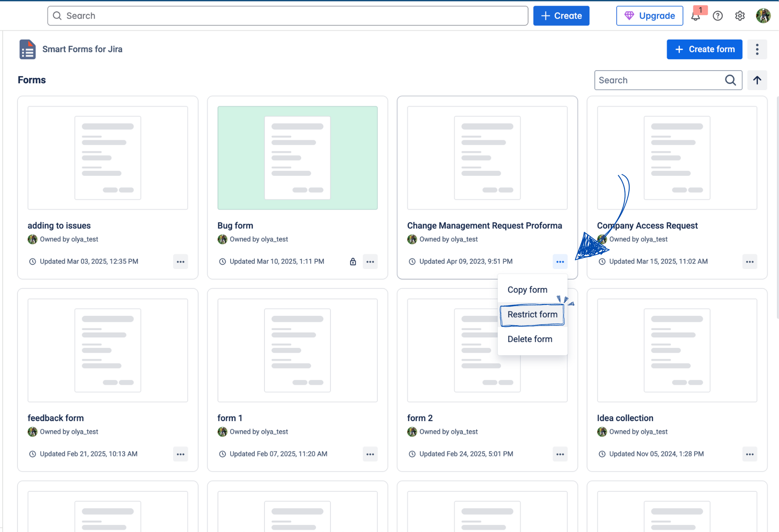Click the Upgrade button
This screenshot has width=779, height=532.
point(649,16)
